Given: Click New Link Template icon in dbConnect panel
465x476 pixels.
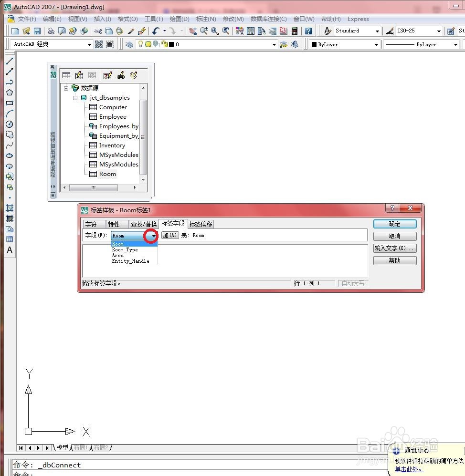Looking at the screenshot, I should click(x=120, y=75).
